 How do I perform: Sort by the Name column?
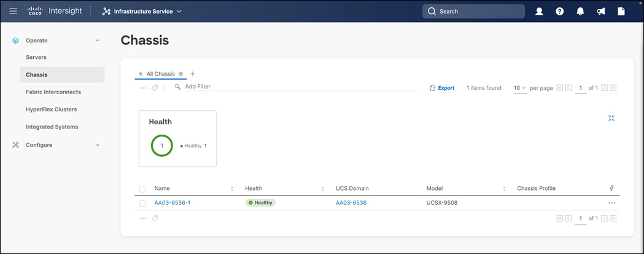coord(232,189)
